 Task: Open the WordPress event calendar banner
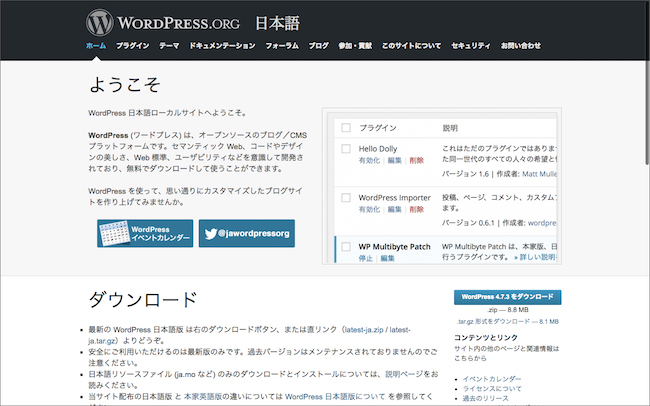145,233
